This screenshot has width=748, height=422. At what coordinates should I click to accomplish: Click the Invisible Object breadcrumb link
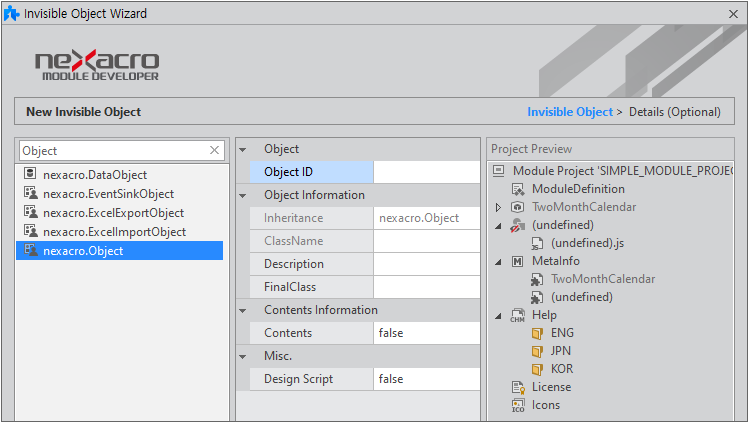pos(569,112)
